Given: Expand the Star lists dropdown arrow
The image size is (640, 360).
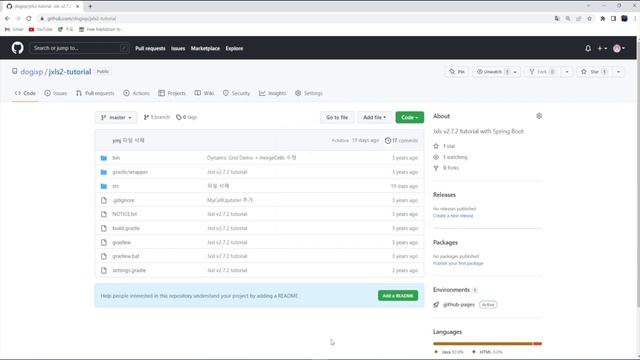Looking at the screenshot, I should click(618, 72).
